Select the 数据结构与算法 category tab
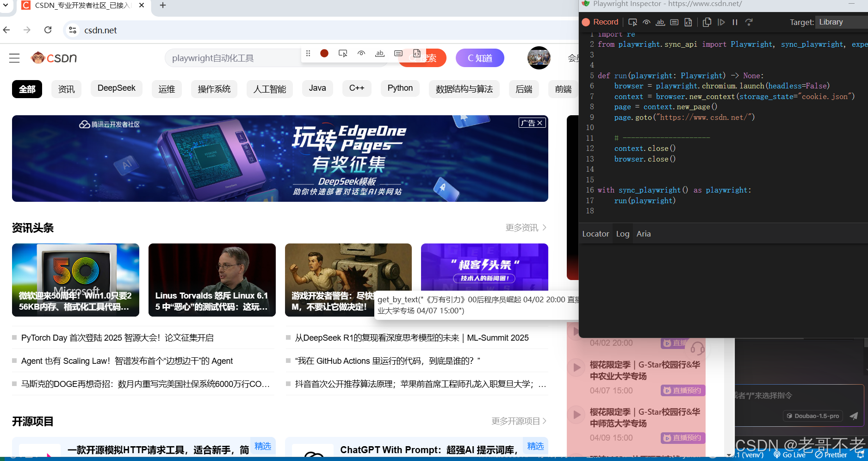Image resolution: width=868 pixels, height=461 pixels. [464, 89]
